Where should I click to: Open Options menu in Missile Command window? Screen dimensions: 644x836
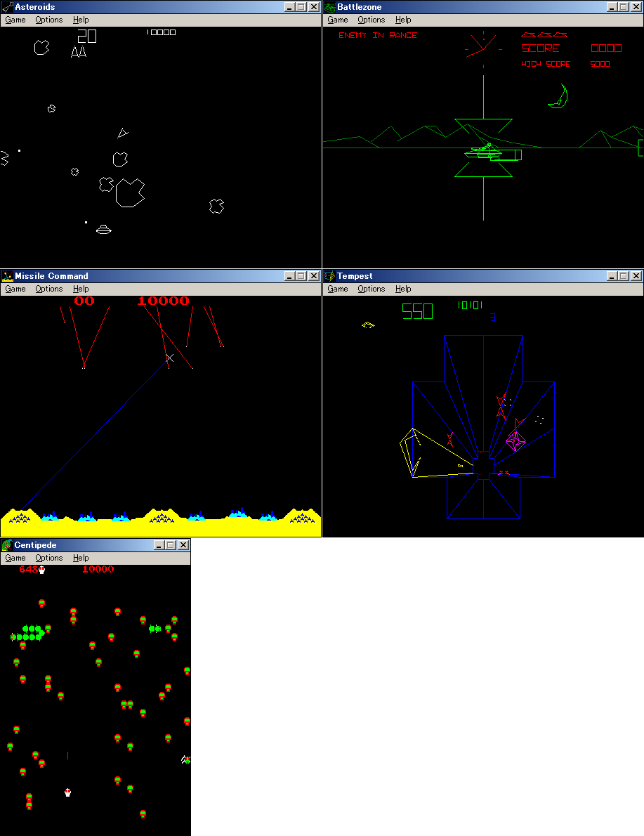49,289
